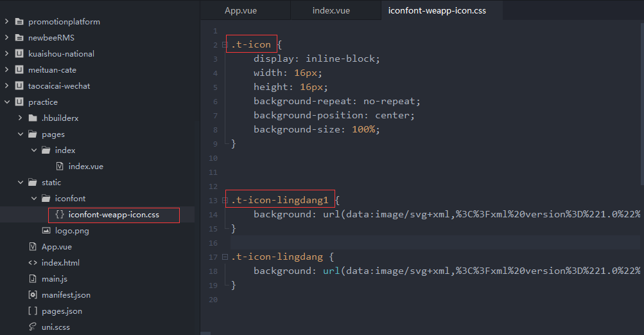Click the iconfont folder icon
644x335 pixels.
pos(46,198)
